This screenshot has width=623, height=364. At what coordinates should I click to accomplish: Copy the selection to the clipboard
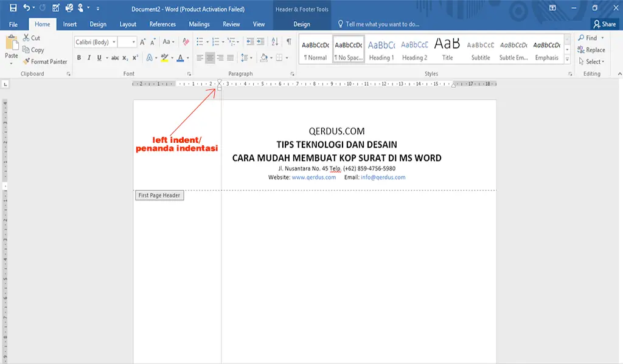[33, 50]
